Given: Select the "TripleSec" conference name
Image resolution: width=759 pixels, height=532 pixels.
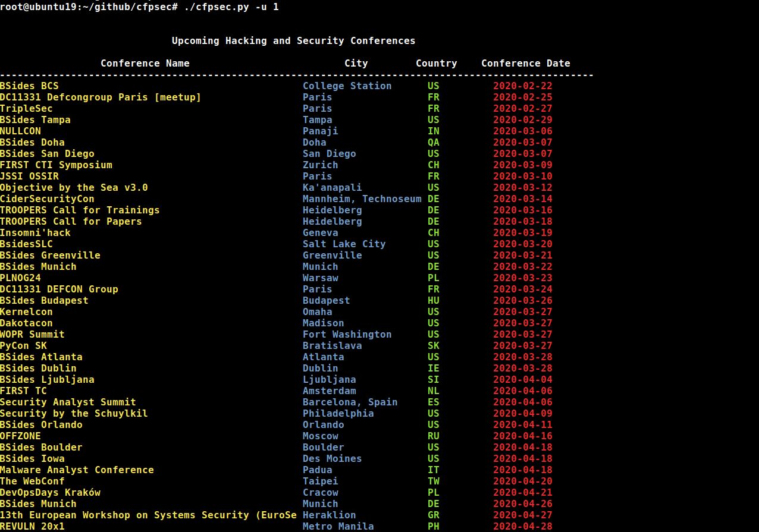Looking at the screenshot, I should coord(26,108).
